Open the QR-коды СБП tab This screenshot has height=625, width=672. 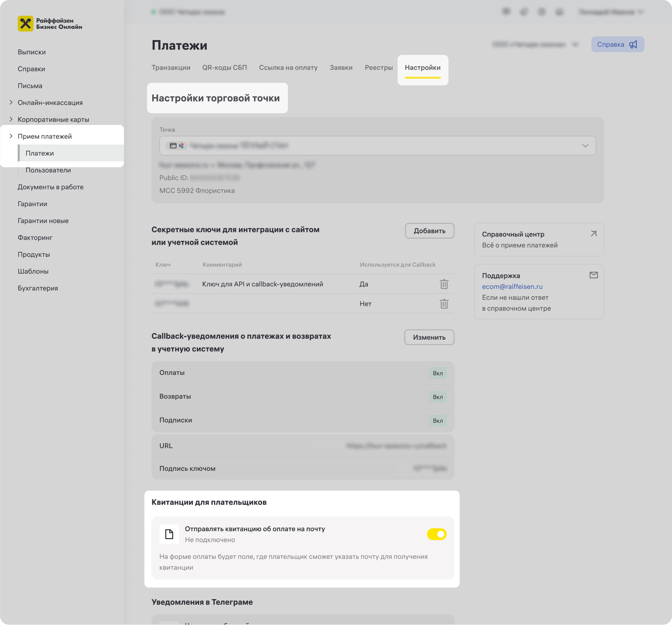click(x=225, y=67)
